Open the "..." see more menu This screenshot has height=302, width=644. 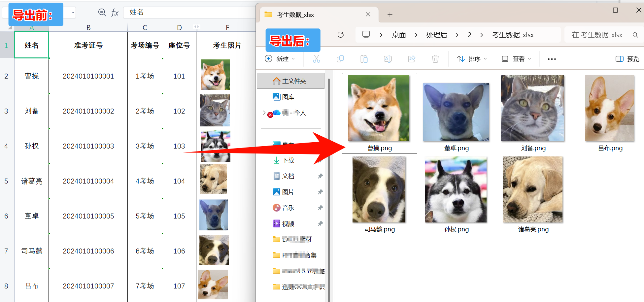coord(552,59)
